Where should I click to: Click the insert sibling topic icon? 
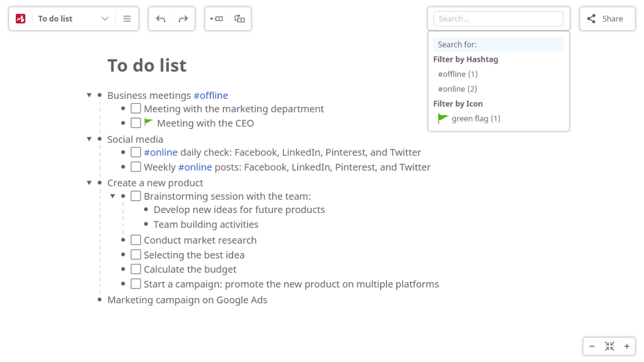pyautogui.click(x=216, y=18)
